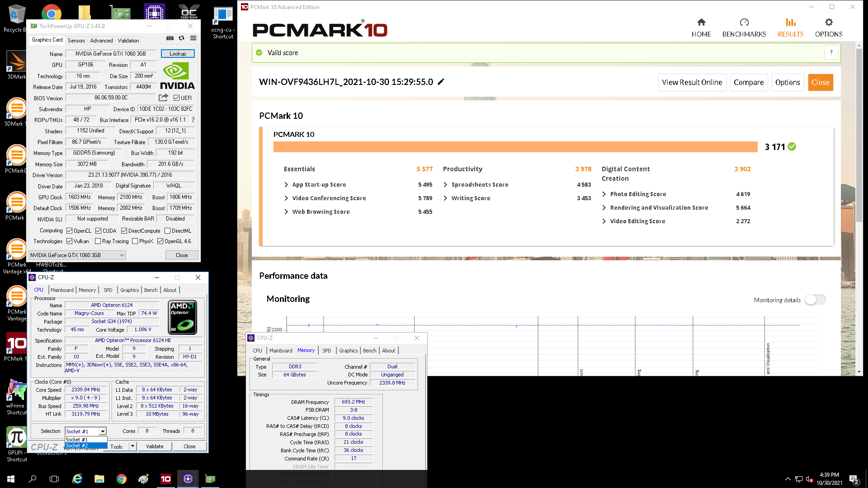Open GPU-Z hamburger menu
The height and width of the screenshot is (488, 868).
tap(193, 38)
